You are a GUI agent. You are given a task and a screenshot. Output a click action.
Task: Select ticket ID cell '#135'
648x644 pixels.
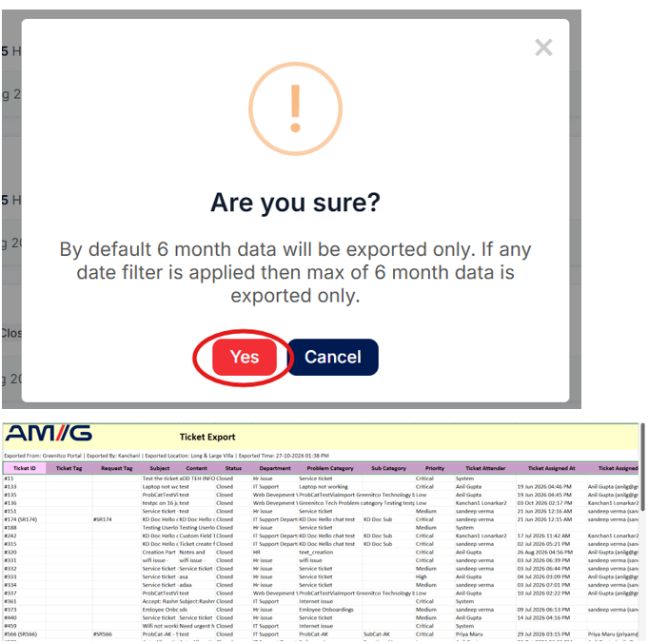pyautogui.click(x=25, y=495)
